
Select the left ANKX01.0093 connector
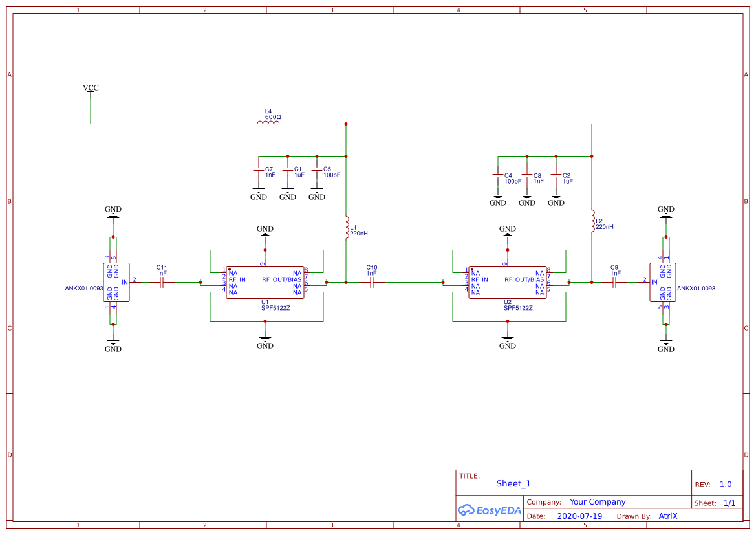pos(115,282)
